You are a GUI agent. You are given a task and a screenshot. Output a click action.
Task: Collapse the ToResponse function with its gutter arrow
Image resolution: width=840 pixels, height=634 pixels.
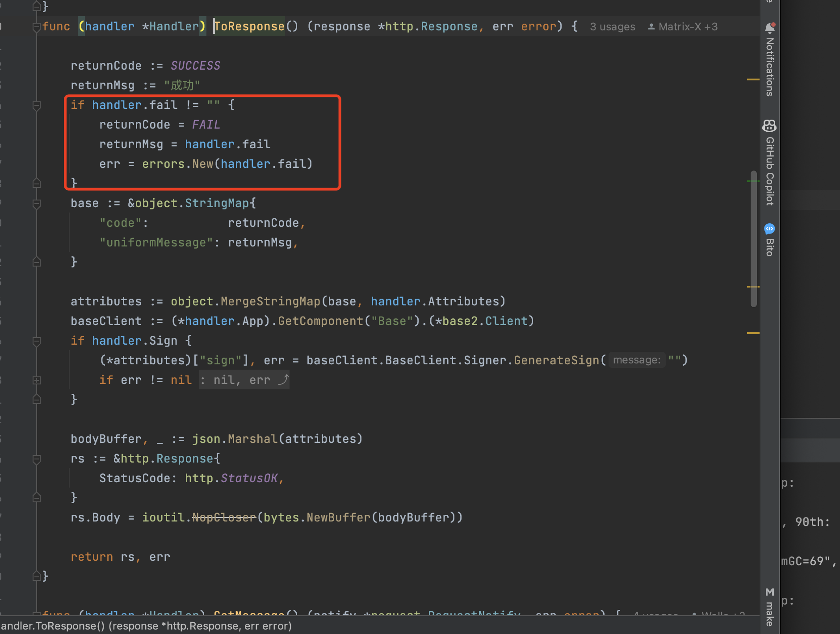37,27
